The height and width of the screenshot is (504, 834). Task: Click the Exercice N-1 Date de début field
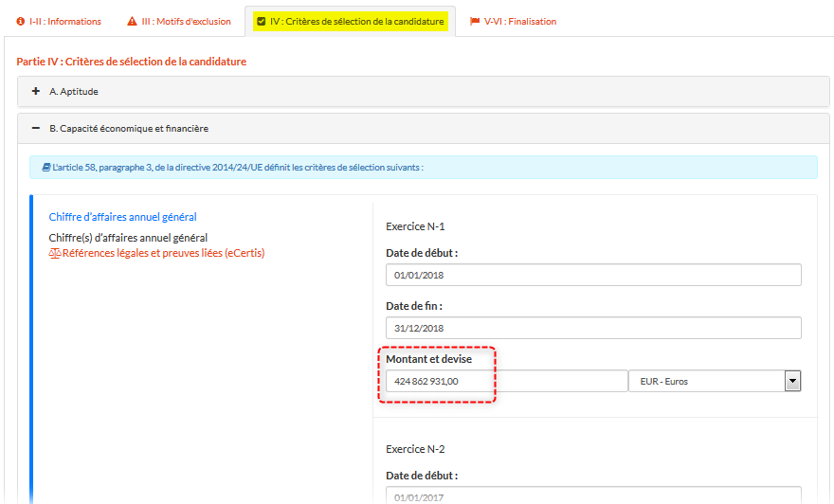coord(593,275)
